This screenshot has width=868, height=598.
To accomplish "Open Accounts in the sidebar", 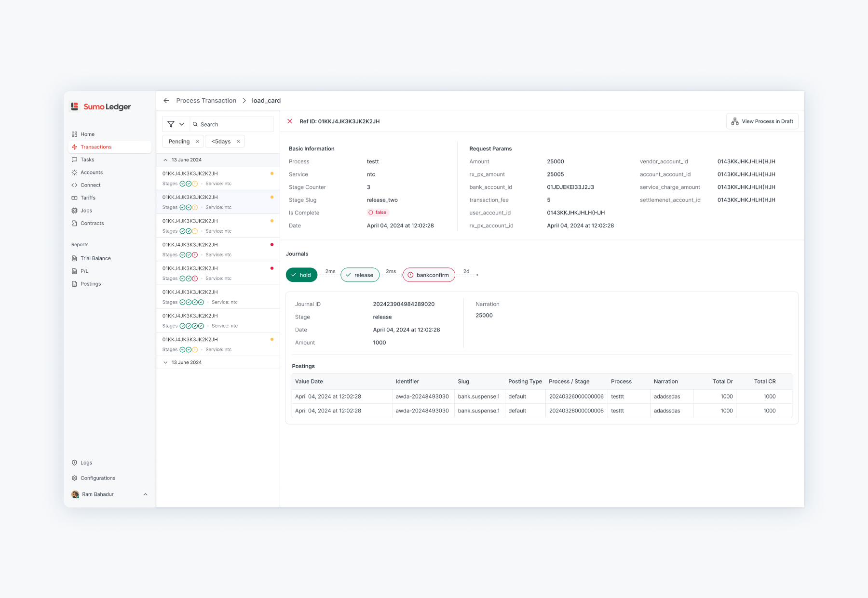I will click(110, 173).
